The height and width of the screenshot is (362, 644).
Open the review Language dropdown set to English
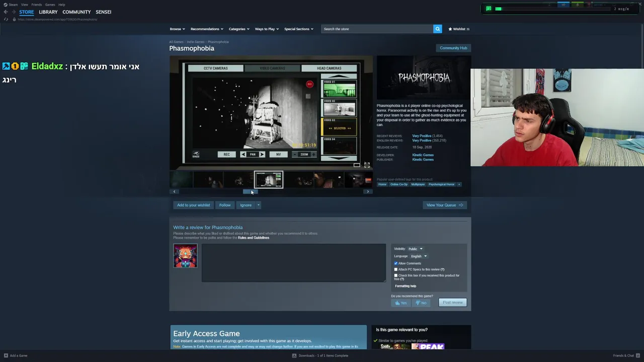419,256
